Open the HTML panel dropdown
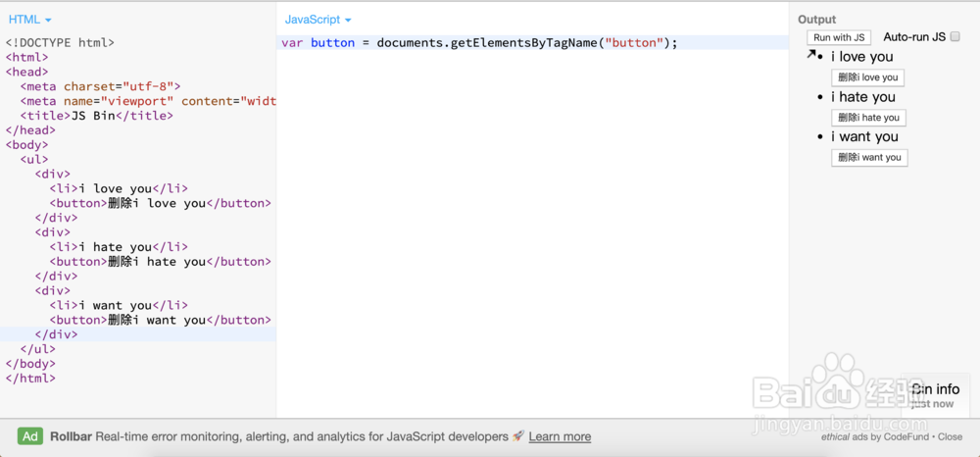This screenshot has width=980, height=457. (29, 20)
